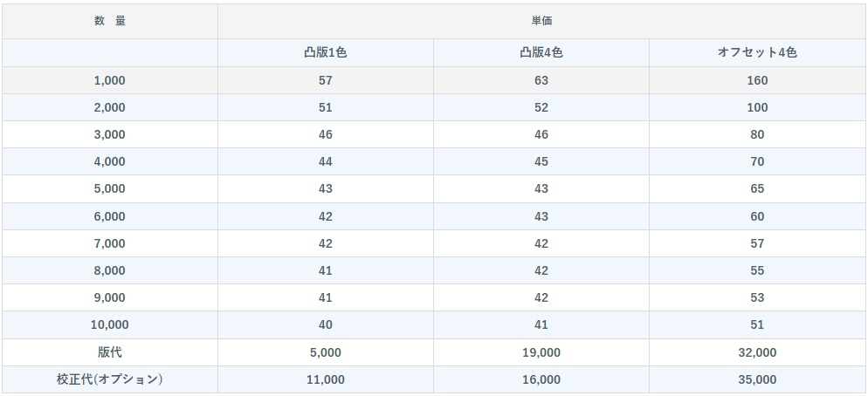Select the 6,000 quantity cell

pos(110,216)
